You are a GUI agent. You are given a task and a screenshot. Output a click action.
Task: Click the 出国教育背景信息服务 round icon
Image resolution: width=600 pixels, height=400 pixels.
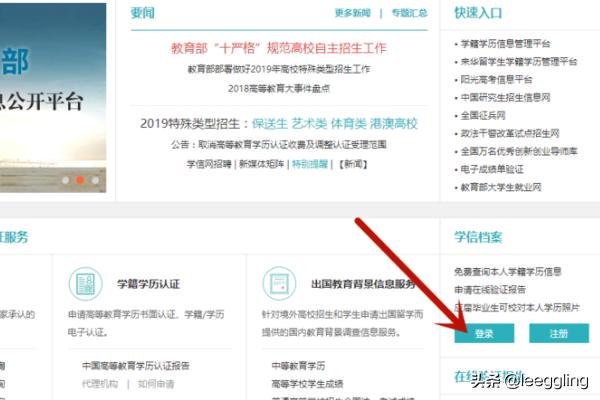pos(279,284)
